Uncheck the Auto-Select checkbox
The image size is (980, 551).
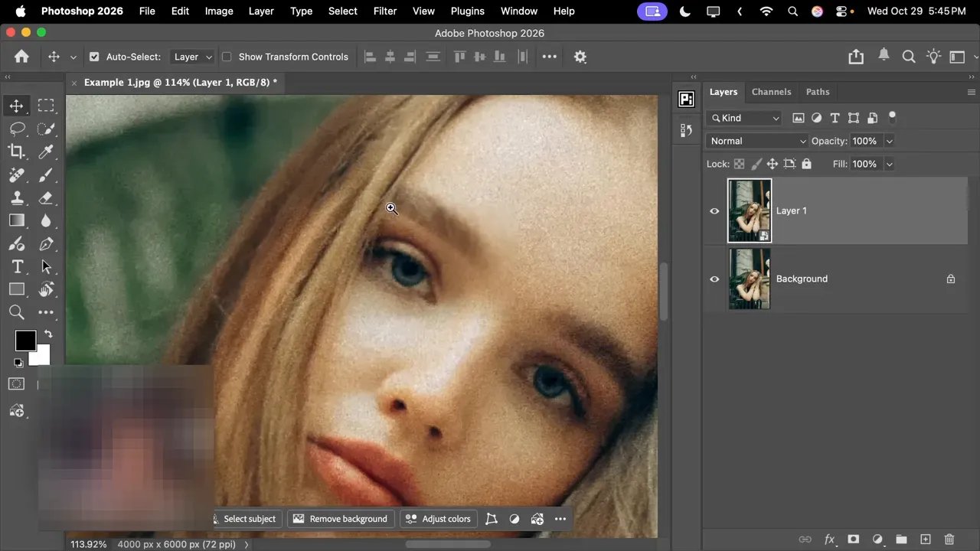(93, 56)
